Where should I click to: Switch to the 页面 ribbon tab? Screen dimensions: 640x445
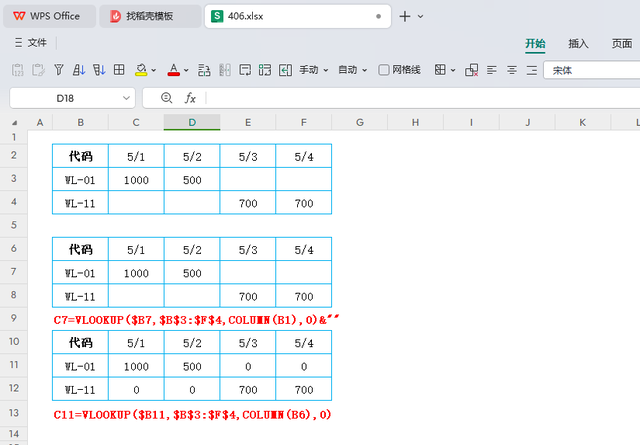tap(622, 44)
